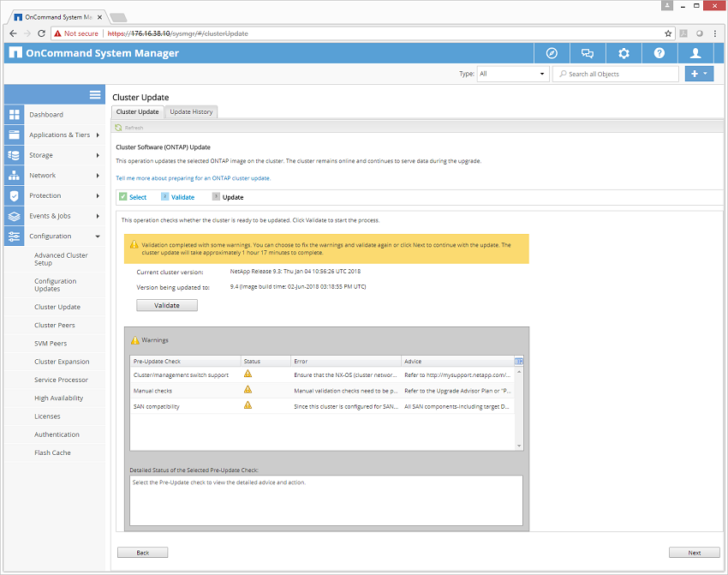This screenshot has width=728, height=575.
Task: Open High Availability in sidebar
Action: [58, 398]
